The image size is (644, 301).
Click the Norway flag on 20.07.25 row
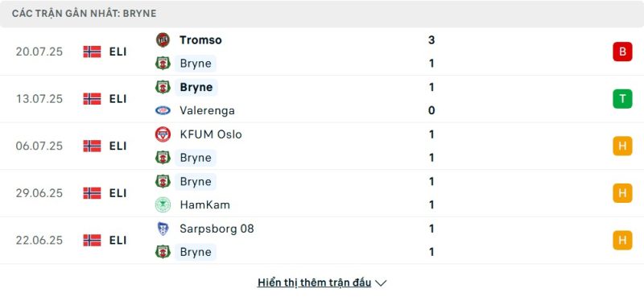click(x=92, y=52)
